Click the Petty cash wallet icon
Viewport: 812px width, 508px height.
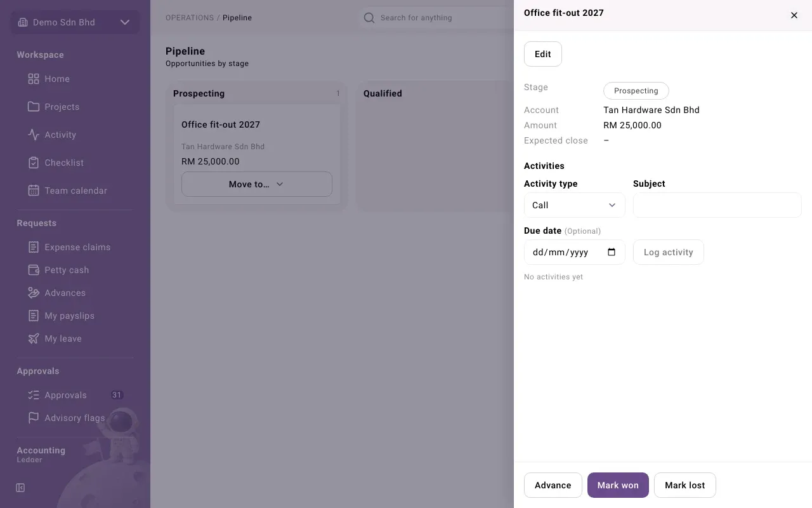coord(34,270)
